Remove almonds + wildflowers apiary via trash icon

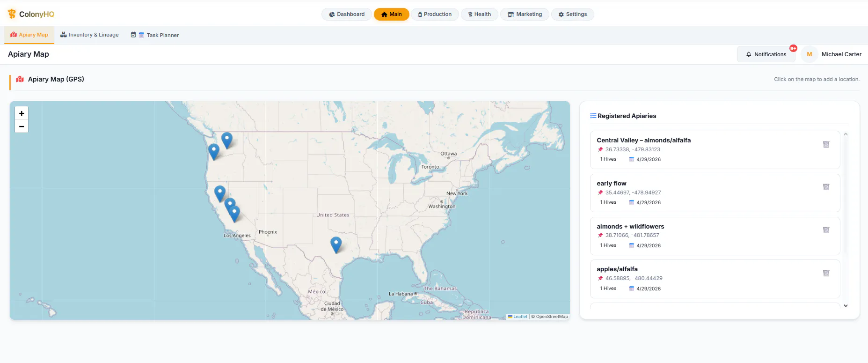tap(826, 230)
